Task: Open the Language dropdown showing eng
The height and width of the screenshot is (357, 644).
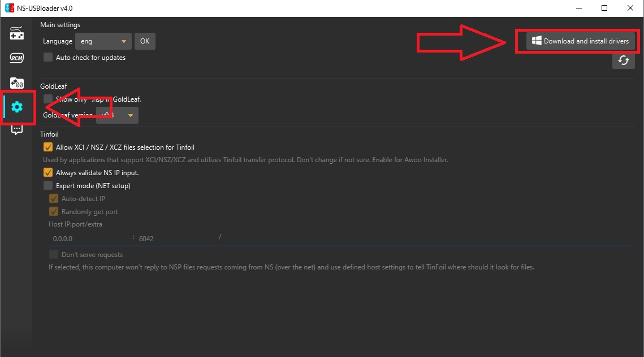Action: tap(103, 41)
